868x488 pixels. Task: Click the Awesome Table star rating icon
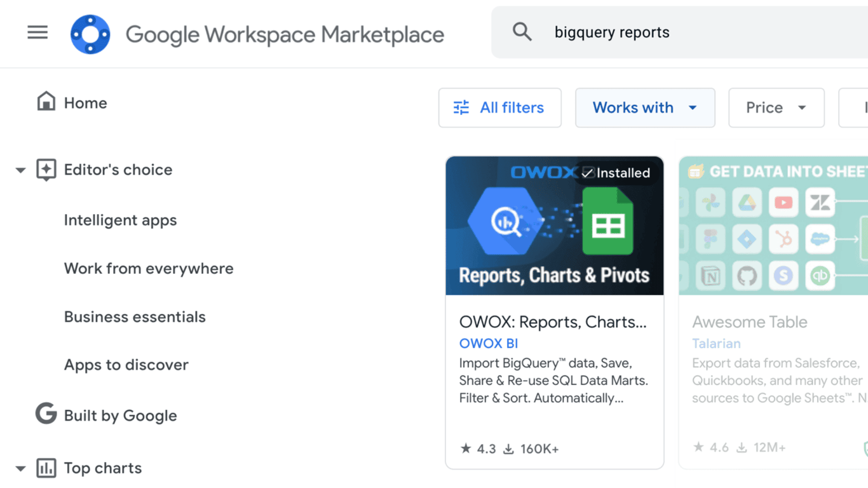(698, 447)
